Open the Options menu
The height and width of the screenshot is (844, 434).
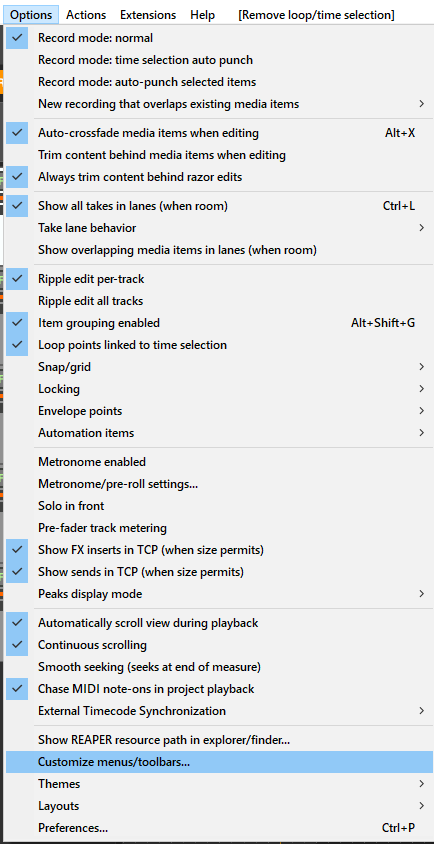pos(31,15)
